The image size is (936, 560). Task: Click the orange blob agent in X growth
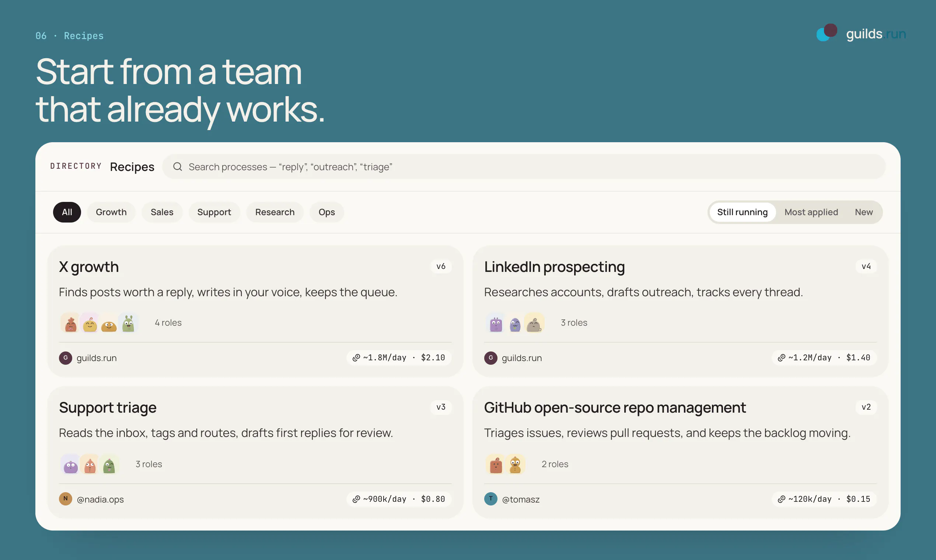[x=109, y=323]
